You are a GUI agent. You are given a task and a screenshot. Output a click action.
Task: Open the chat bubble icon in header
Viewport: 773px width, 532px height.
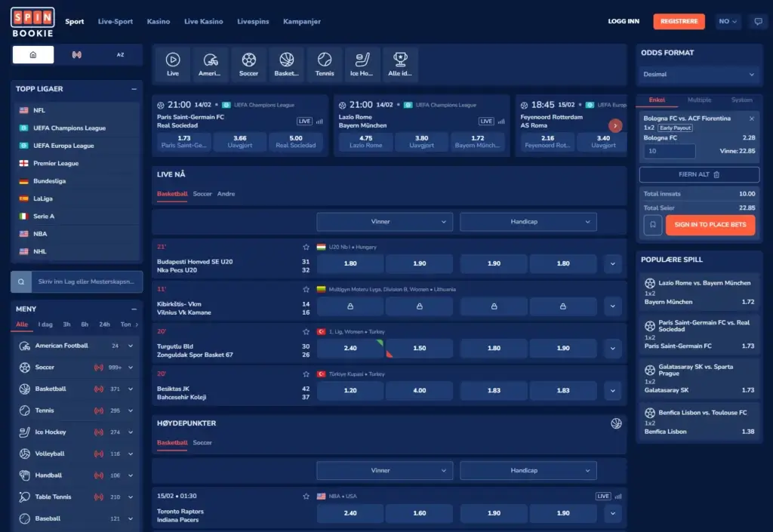click(758, 22)
